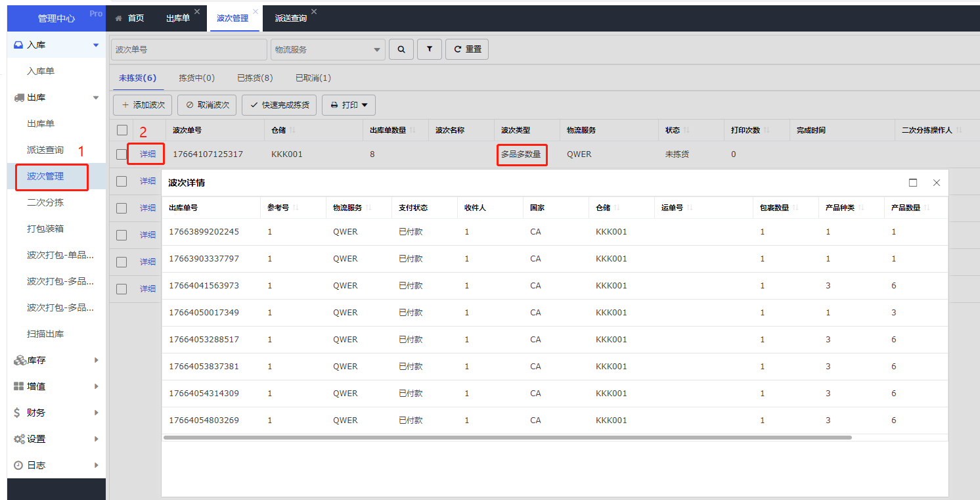Close the 波次详情 dialog

click(x=937, y=183)
